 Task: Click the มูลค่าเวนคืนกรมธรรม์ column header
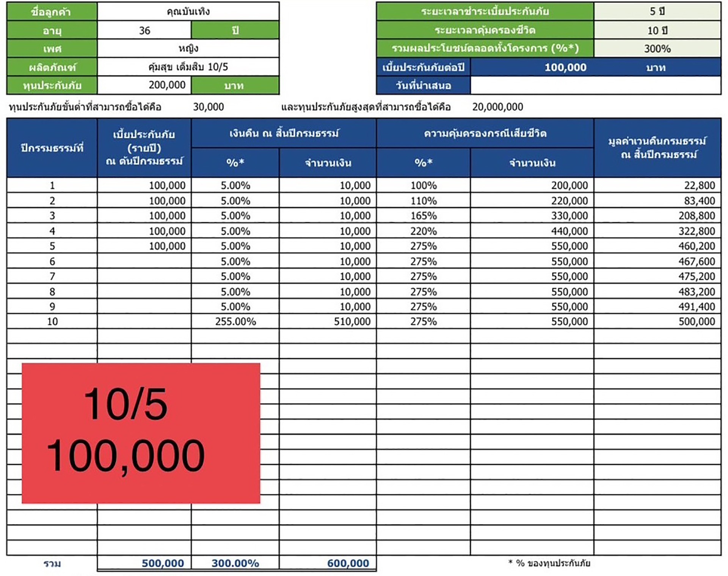[657, 148]
